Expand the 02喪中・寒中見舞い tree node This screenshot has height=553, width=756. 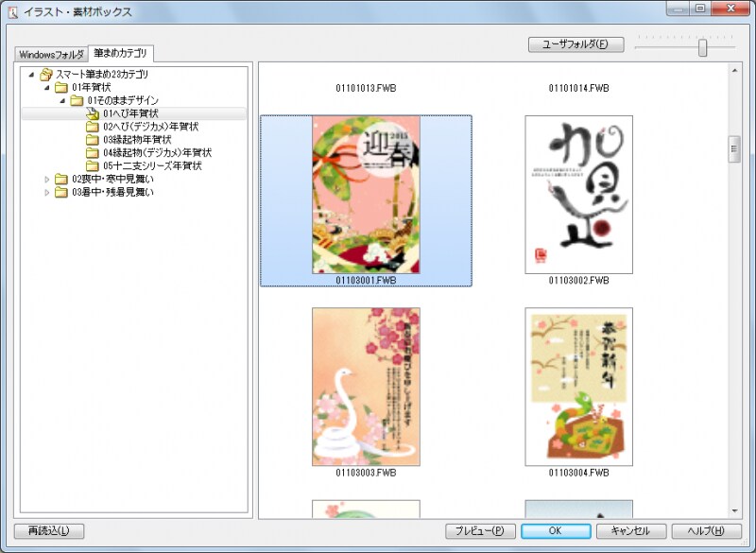[47, 180]
